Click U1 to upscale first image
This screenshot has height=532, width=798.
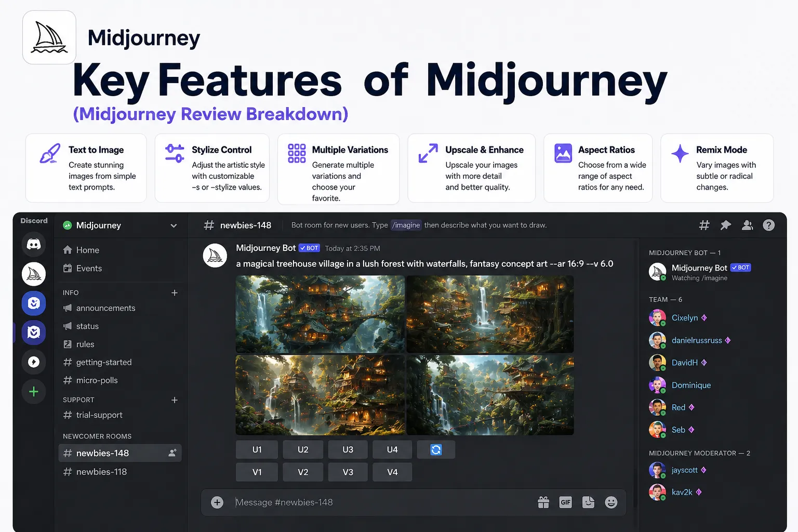(x=257, y=449)
